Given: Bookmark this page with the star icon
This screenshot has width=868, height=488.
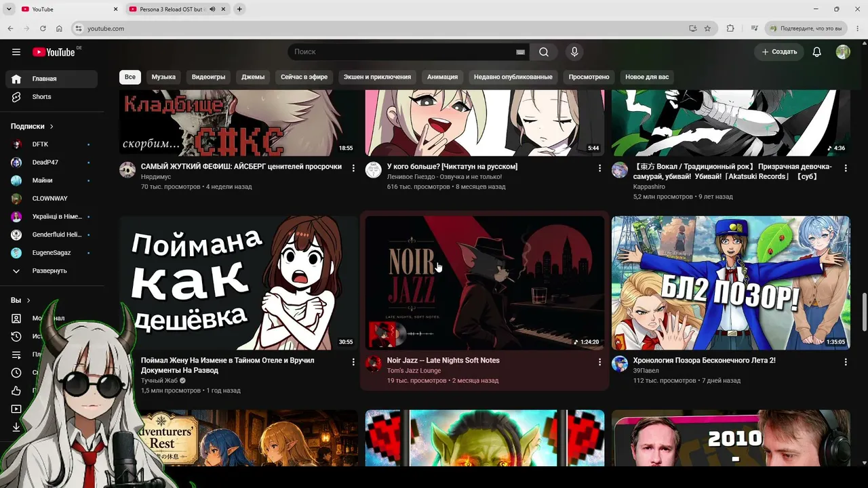Looking at the screenshot, I should (707, 28).
